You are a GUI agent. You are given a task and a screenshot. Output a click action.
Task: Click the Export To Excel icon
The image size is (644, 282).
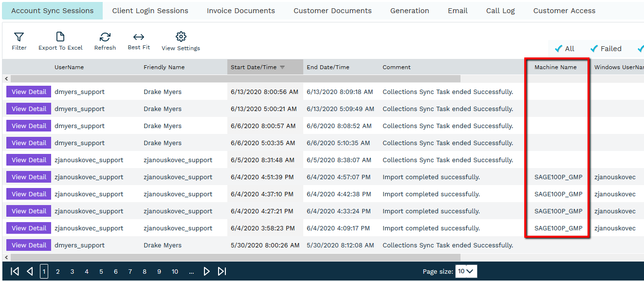coord(60,41)
